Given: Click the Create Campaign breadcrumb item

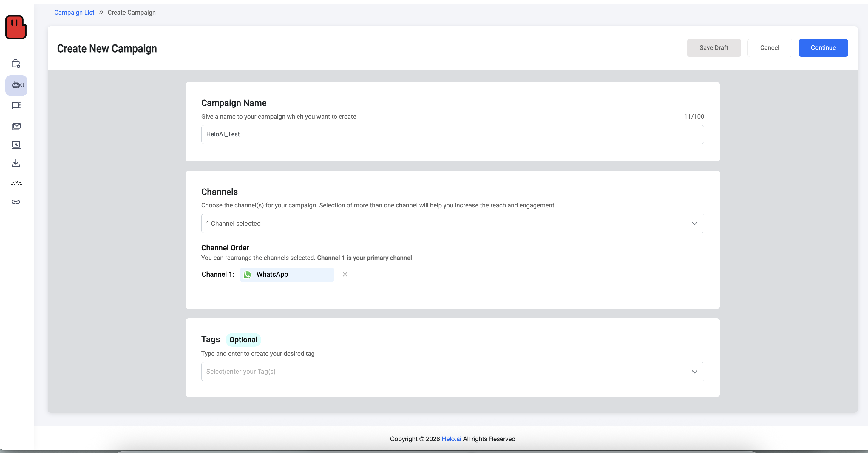Looking at the screenshot, I should (x=132, y=13).
